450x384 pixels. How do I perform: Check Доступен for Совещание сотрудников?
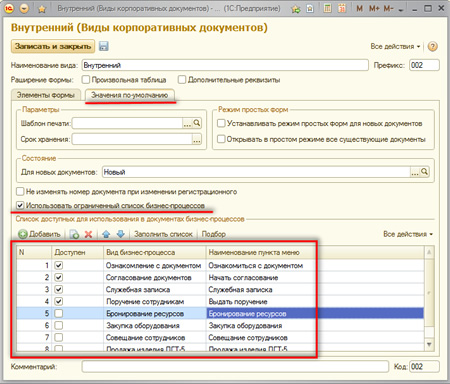59,337
